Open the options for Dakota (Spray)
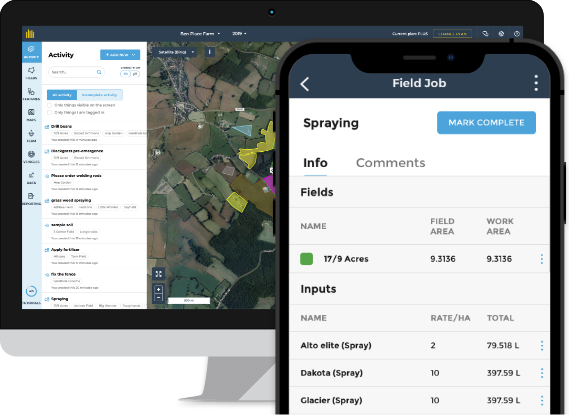This screenshot has width=569, height=415. click(x=542, y=373)
